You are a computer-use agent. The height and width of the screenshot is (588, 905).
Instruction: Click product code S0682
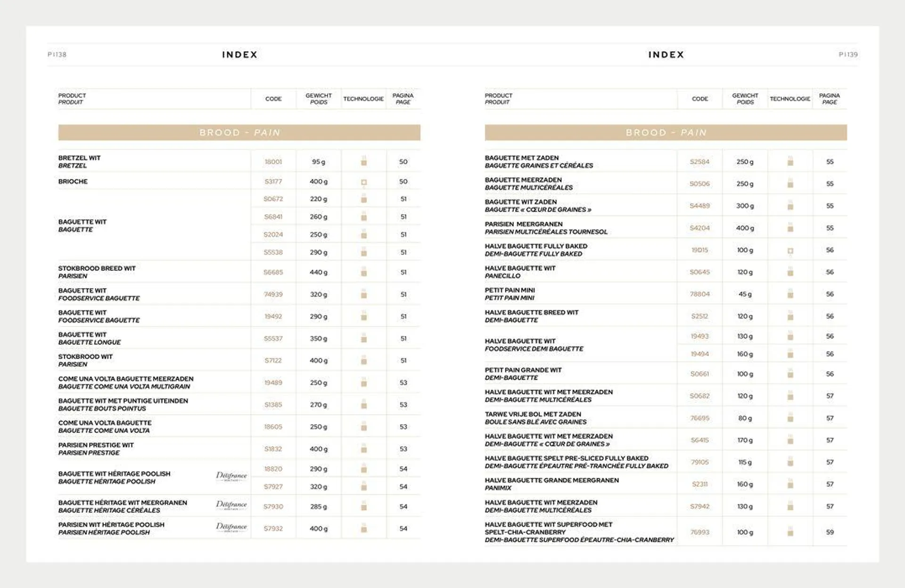tap(700, 396)
